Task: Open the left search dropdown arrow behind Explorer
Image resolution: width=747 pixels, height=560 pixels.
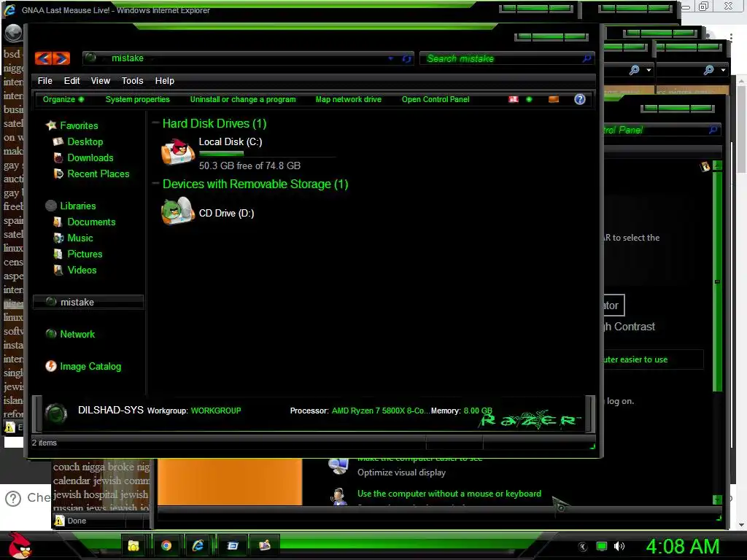Action: pyautogui.click(x=649, y=70)
